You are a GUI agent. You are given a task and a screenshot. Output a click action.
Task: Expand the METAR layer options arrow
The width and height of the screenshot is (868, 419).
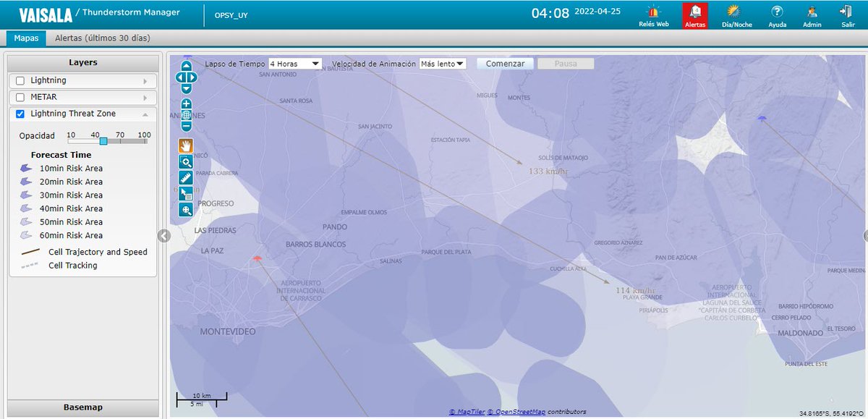145,97
